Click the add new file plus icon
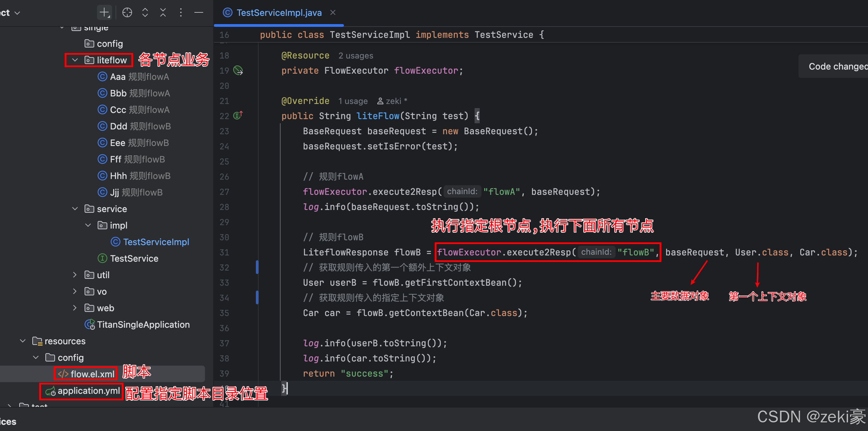This screenshot has height=431, width=868. click(104, 13)
